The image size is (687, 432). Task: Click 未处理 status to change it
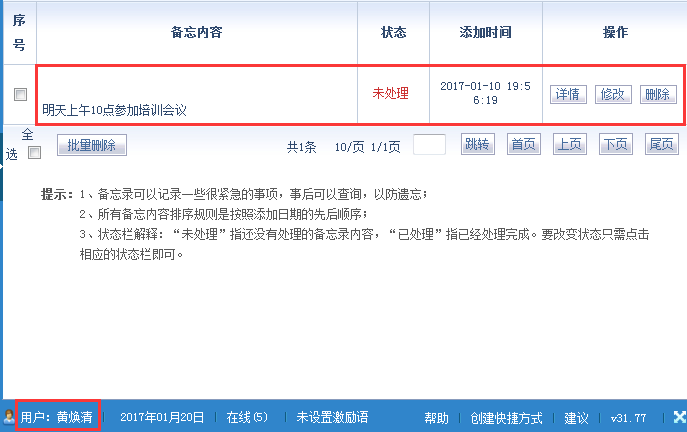390,94
